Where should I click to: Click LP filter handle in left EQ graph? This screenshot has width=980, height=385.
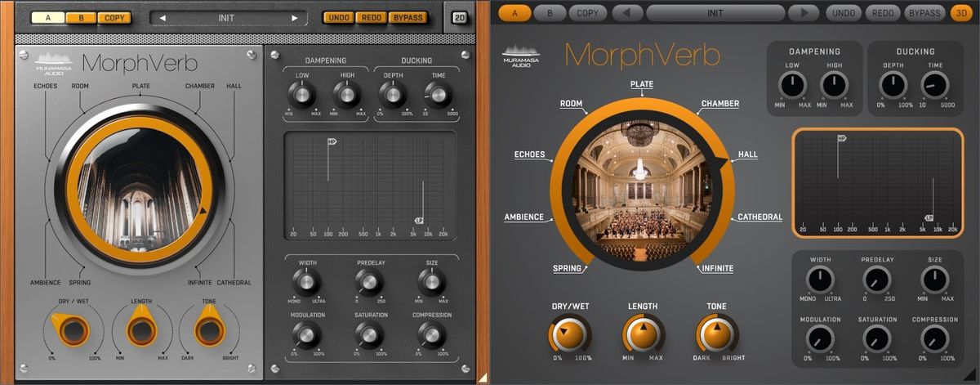(419, 220)
